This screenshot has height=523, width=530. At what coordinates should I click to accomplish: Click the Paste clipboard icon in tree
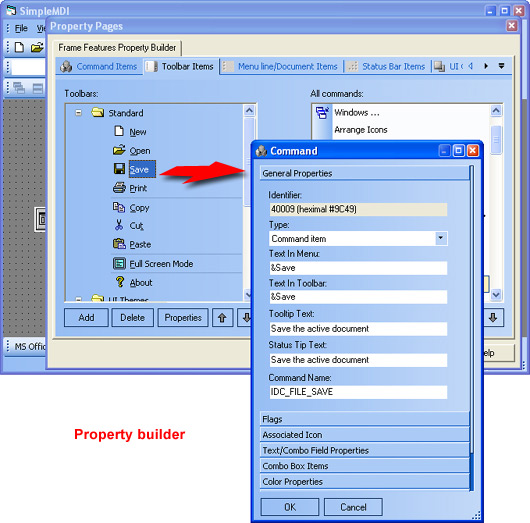(x=119, y=244)
